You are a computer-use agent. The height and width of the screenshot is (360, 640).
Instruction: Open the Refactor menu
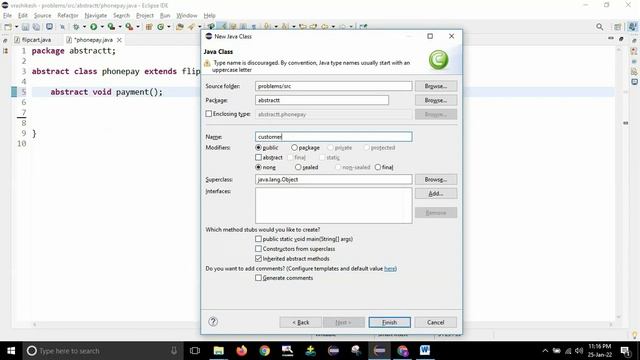(68, 16)
